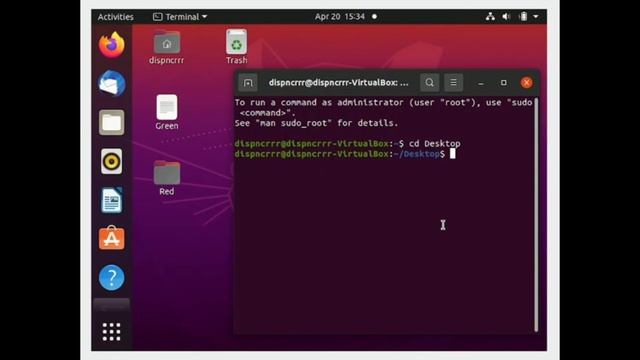Select the dispncrrr home folder icon
This screenshot has height=360, width=640.
click(167, 47)
